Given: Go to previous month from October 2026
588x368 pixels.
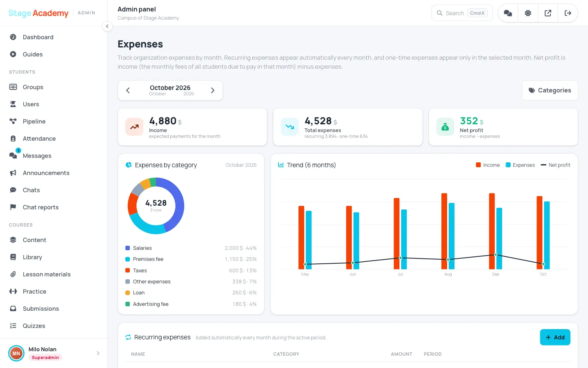Looking at the screenshot, I should [128, 90].
